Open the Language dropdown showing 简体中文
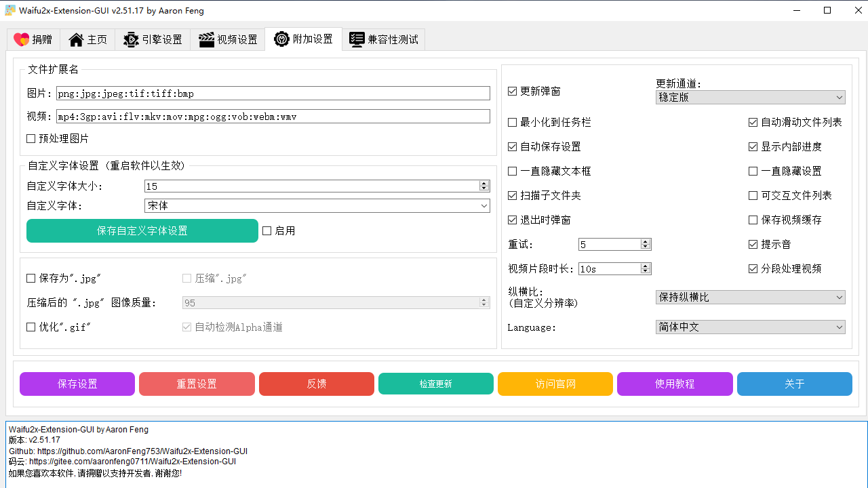This screenshot has width=868, height=488. pos(751,327)
